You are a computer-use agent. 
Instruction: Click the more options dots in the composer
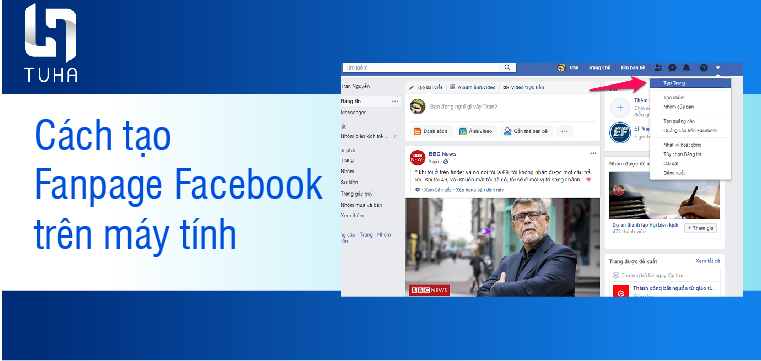(564, 131)
